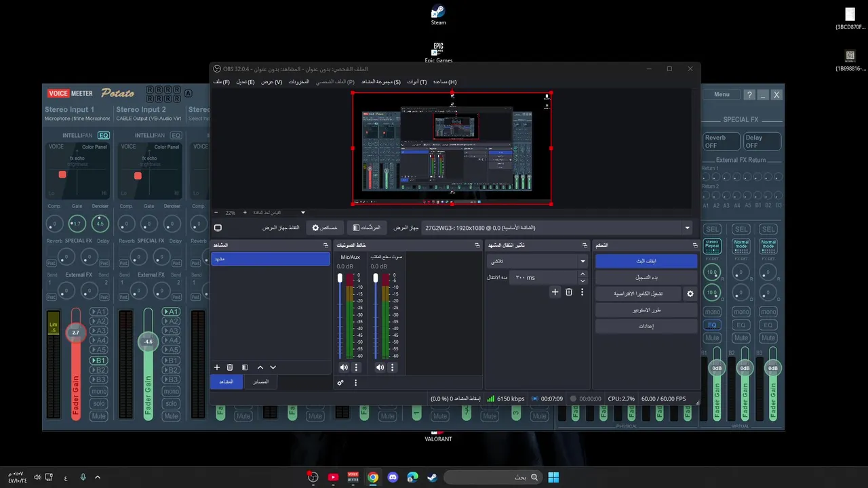This screenshot has height=488, width=868.
Task: Open the Help (H) menu
Action: pos(445,82)
